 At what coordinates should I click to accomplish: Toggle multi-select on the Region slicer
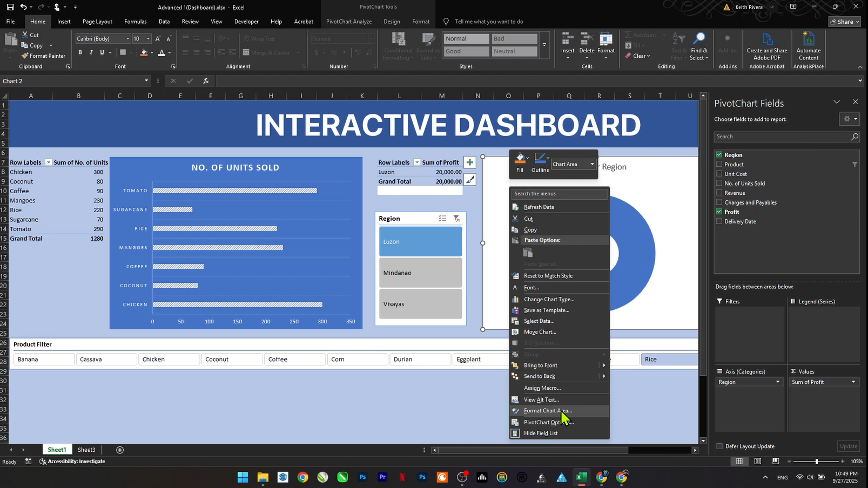442,219
